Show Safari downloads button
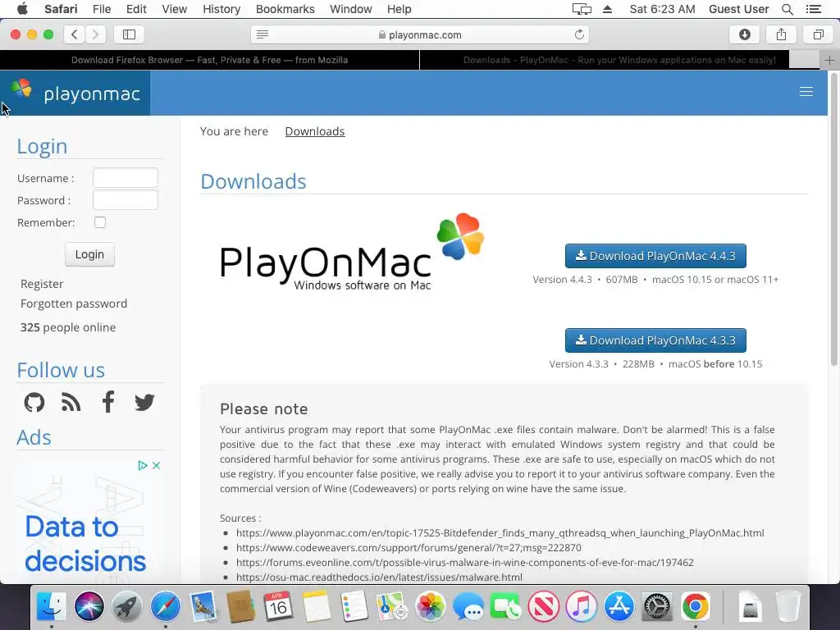 tap(744, 34)
